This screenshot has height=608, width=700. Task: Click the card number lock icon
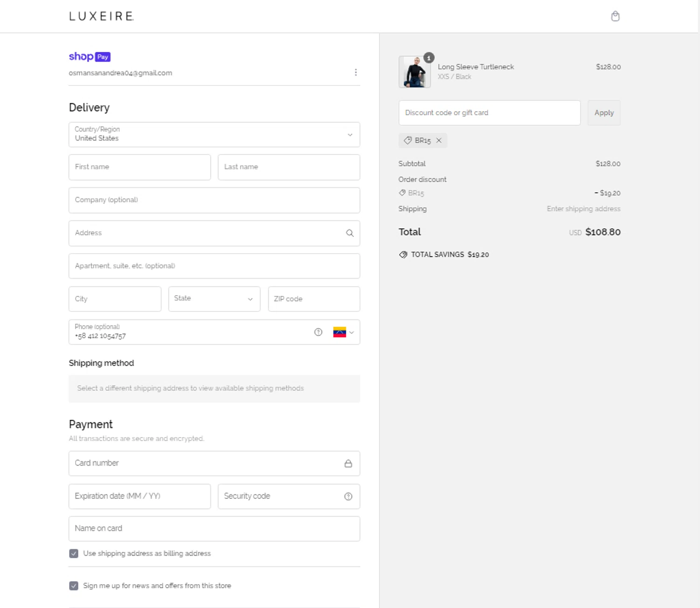pyautogui.click(x=348, y=463)
